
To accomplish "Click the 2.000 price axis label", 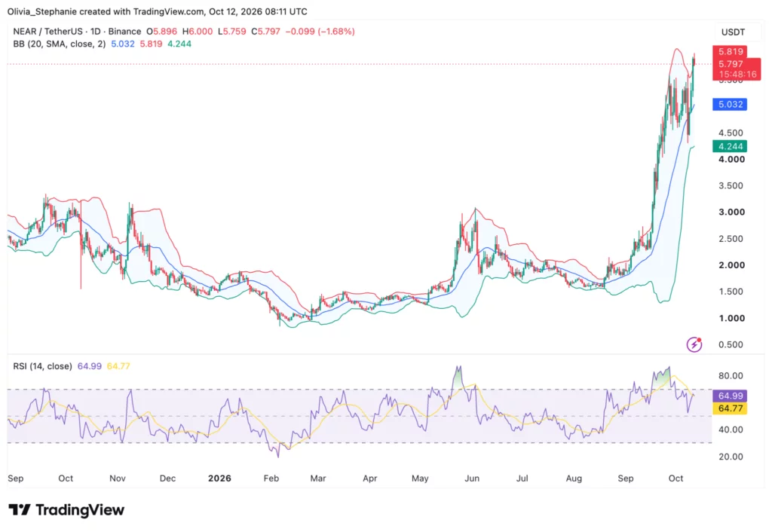I will 731,265.
